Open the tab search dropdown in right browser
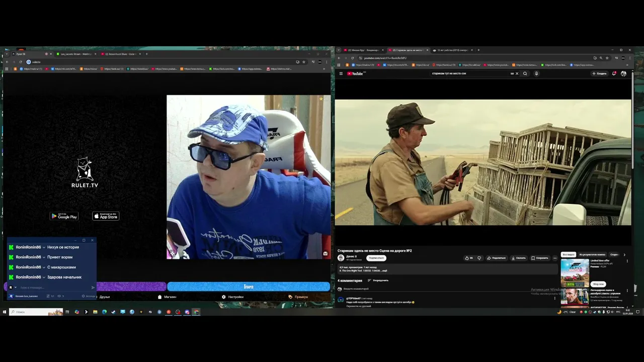 point(339,50)
